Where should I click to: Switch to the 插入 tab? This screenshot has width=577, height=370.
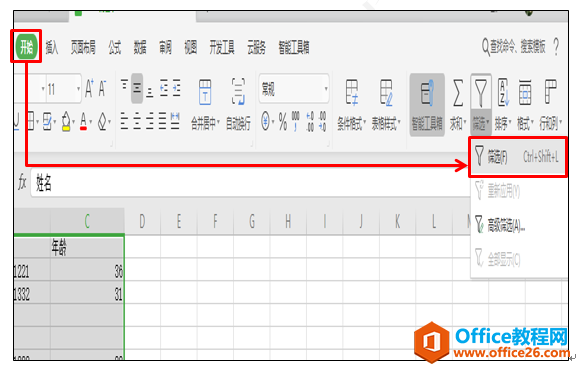pos(52,47)
